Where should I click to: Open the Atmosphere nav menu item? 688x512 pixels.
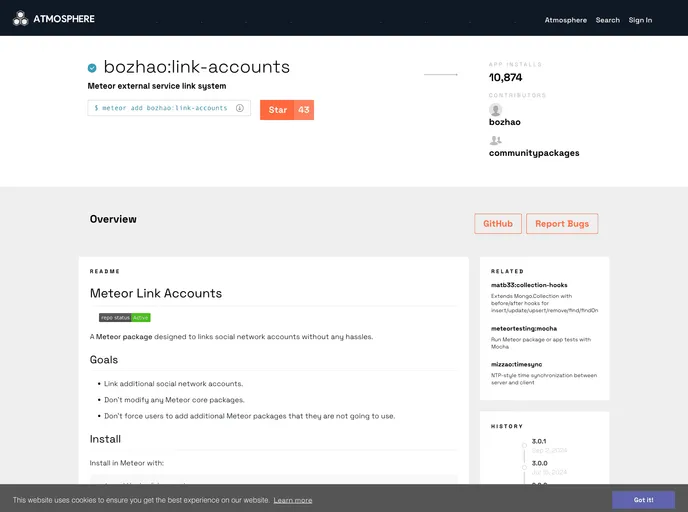point(566,20)
